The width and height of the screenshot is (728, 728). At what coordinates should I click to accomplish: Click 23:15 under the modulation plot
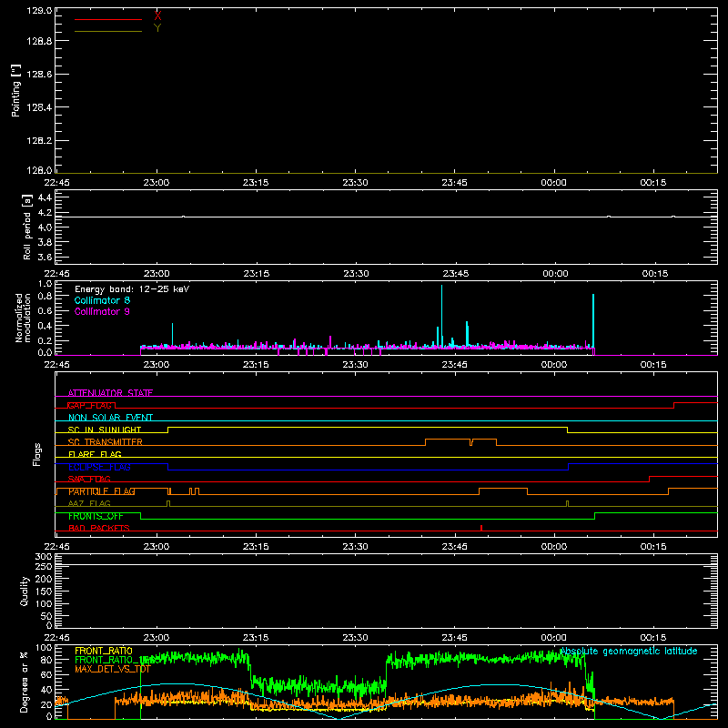[256, 365]
